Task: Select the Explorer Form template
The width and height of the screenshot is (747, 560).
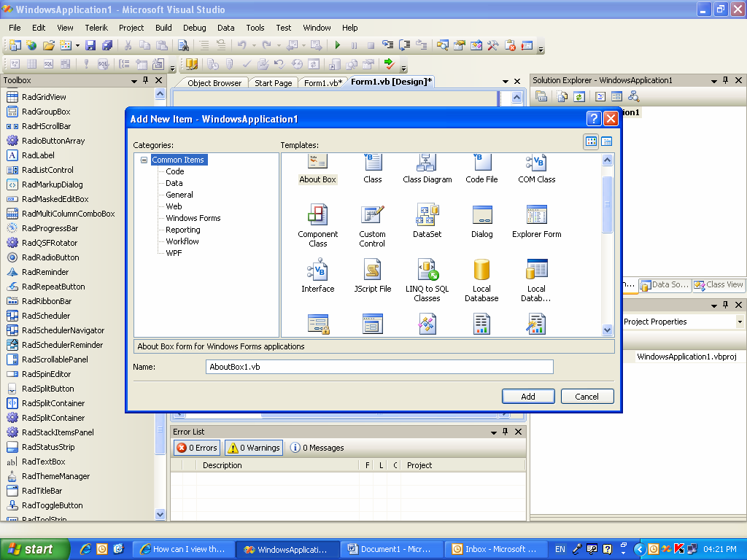Action: (536, 222)
